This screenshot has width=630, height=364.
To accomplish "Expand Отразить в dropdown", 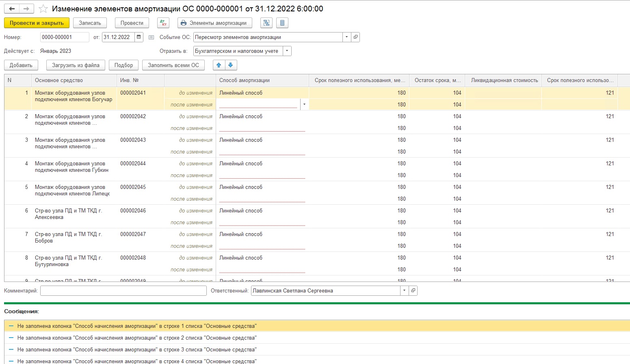I will (x=287, y=51).
